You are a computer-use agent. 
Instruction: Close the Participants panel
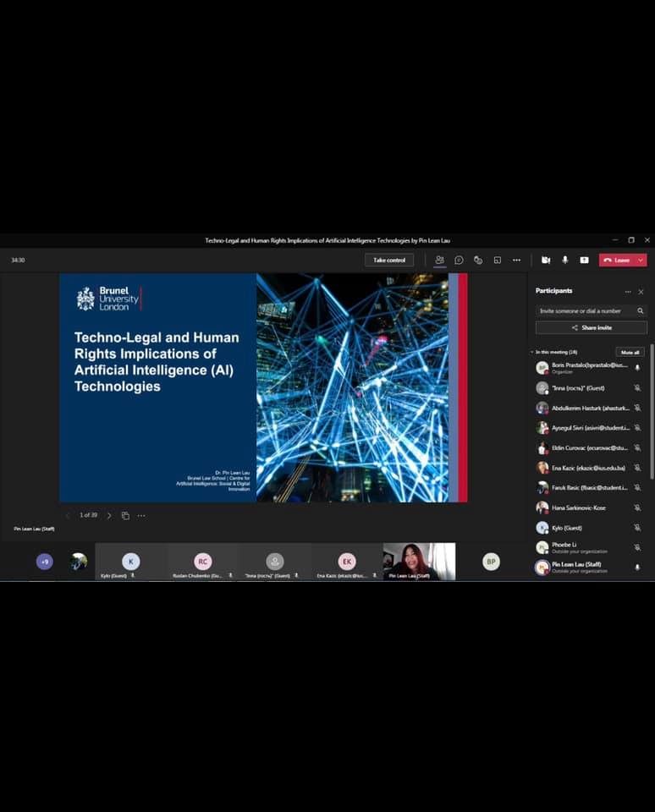click(641, 292)
